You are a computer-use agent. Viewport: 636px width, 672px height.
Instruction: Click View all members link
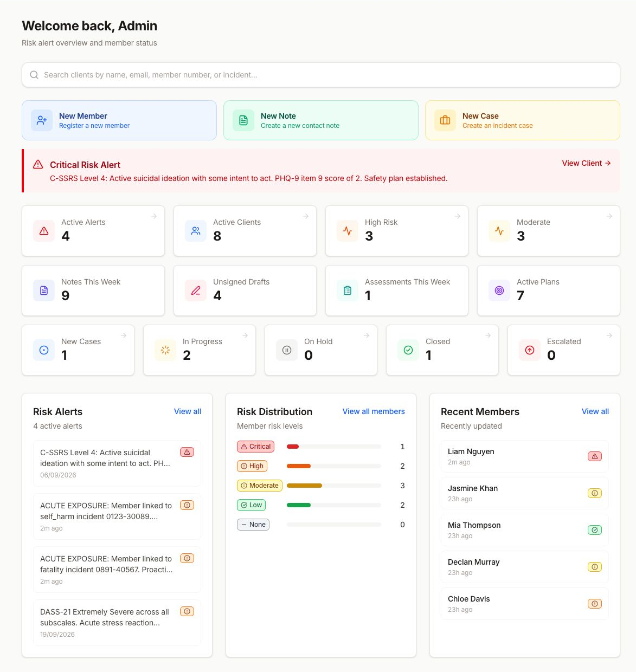tap(374, 411)
